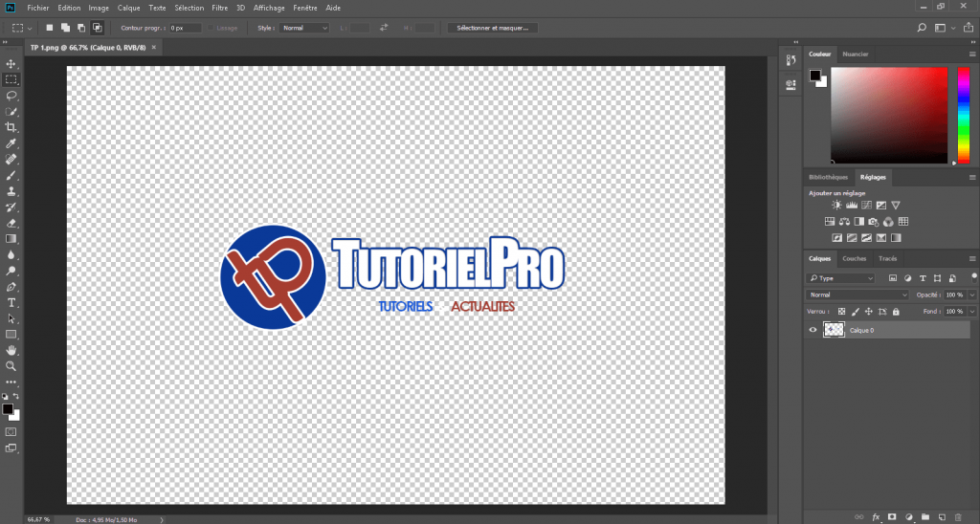Open the Fichier menu

coord(38,8)
